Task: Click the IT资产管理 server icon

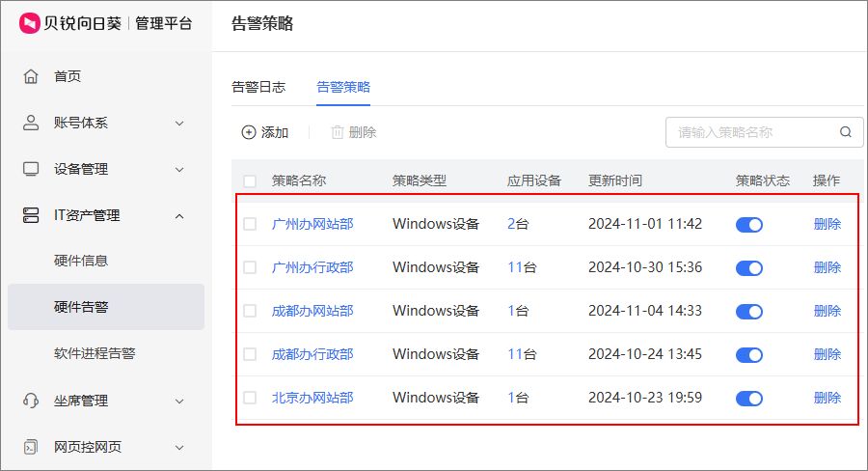Action: click(x=31, y=215)
